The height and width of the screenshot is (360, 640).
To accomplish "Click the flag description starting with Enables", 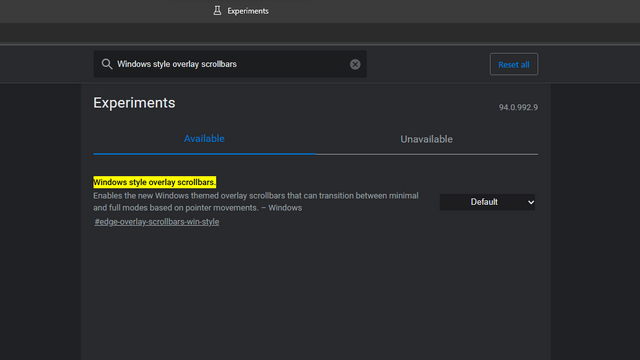I will point(256,202).
